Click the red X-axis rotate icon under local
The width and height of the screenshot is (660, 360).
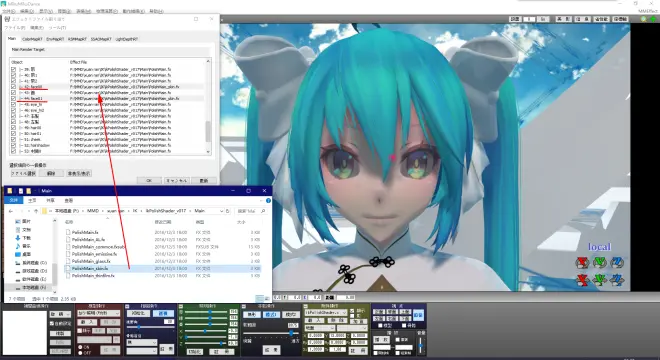coord(583,263)
